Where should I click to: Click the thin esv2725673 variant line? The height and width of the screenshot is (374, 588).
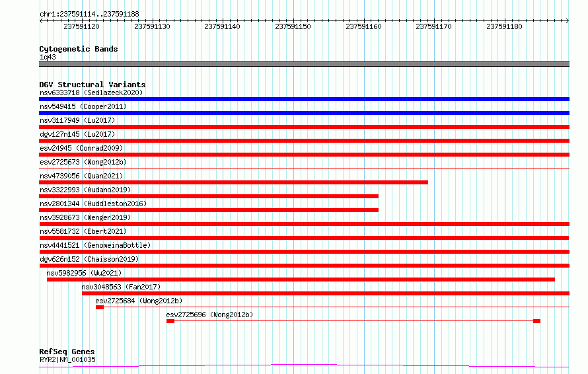point(304,168)
